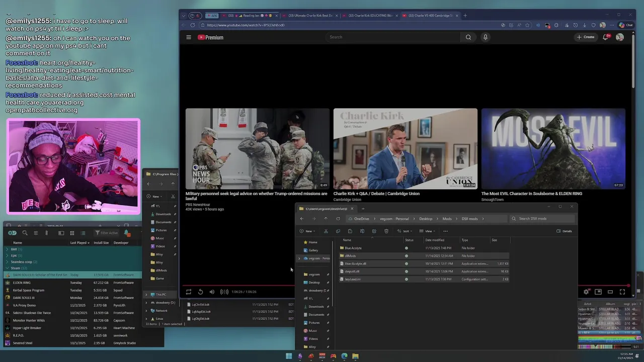Switch the player to theater mode
This screenshot has width=644, height=362.
click(x=610, y=292)
